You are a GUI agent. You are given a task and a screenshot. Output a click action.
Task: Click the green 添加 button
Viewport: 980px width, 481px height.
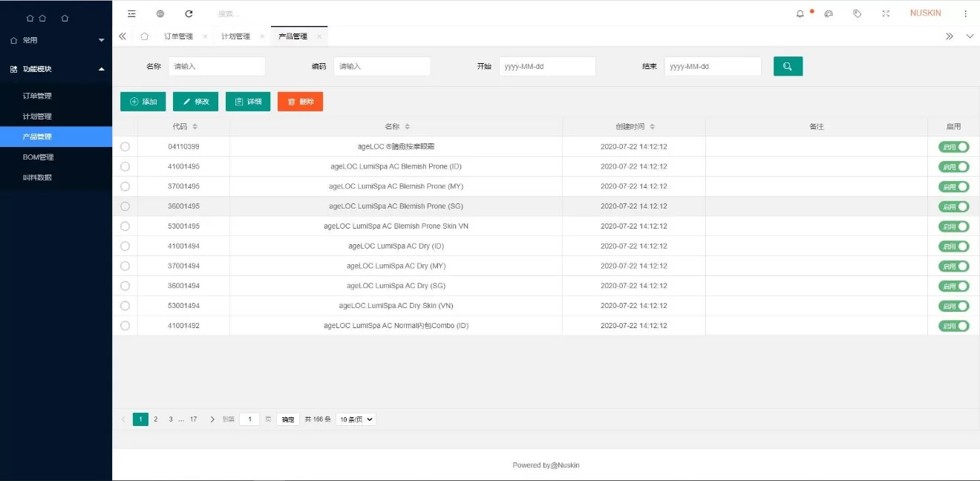(x=143, y=102)
